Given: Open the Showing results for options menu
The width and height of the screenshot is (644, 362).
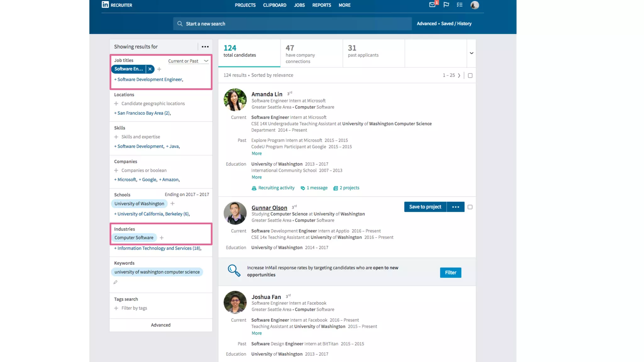Looking at the screenshot, I should [x=205, y=47].
